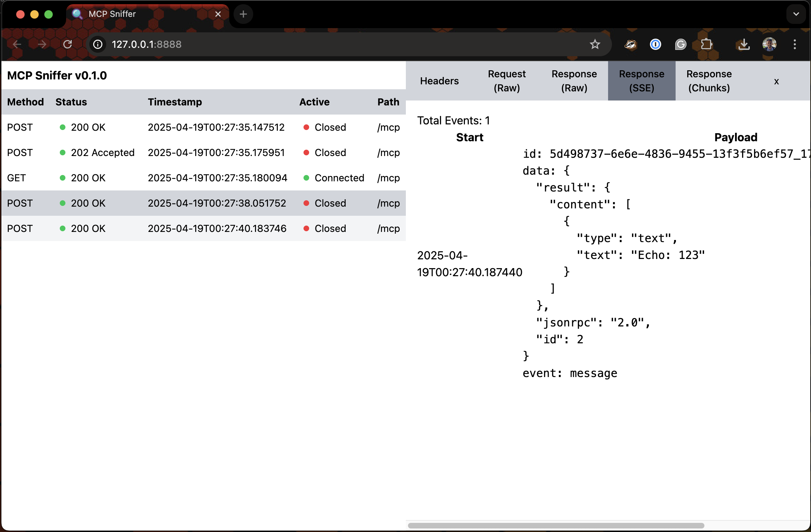The image size is (811, 532).
Task: Open the 1Password extension icon
Action: click(655, 44)
